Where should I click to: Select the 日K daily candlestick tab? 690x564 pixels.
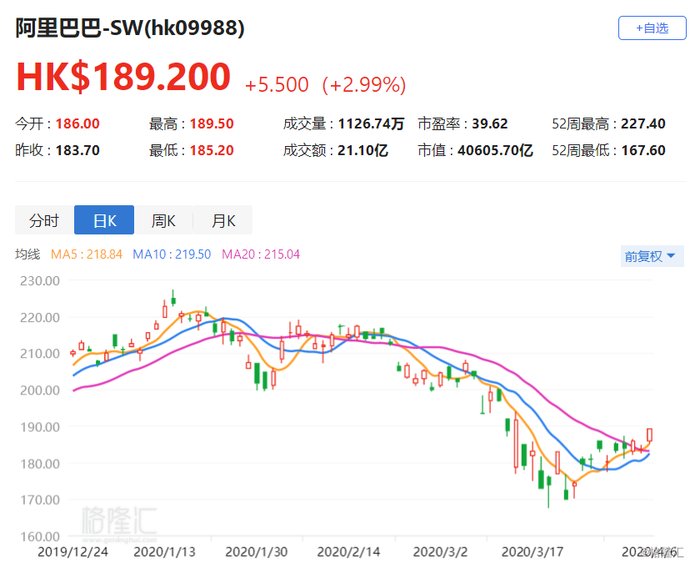(x=104, y=220)
